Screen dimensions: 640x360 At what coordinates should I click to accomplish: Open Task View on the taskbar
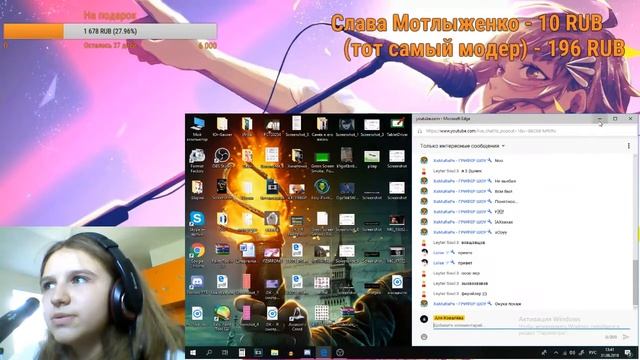point(225,353)
